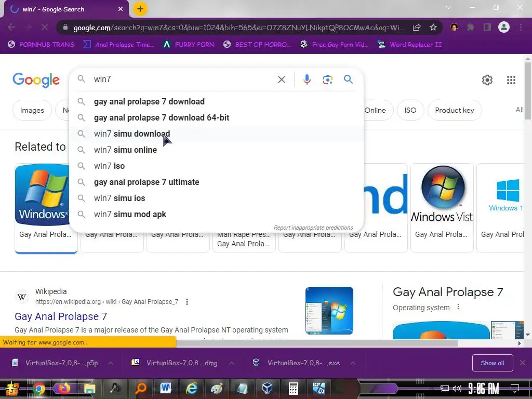The height and width of the screenshot is (399, 532).
Task: Open the first Windows logo card
Action: click(x=42, y=208)
